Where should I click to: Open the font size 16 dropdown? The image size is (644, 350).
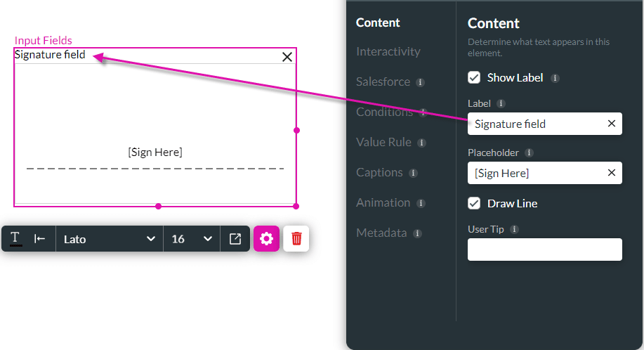point(192,239)
